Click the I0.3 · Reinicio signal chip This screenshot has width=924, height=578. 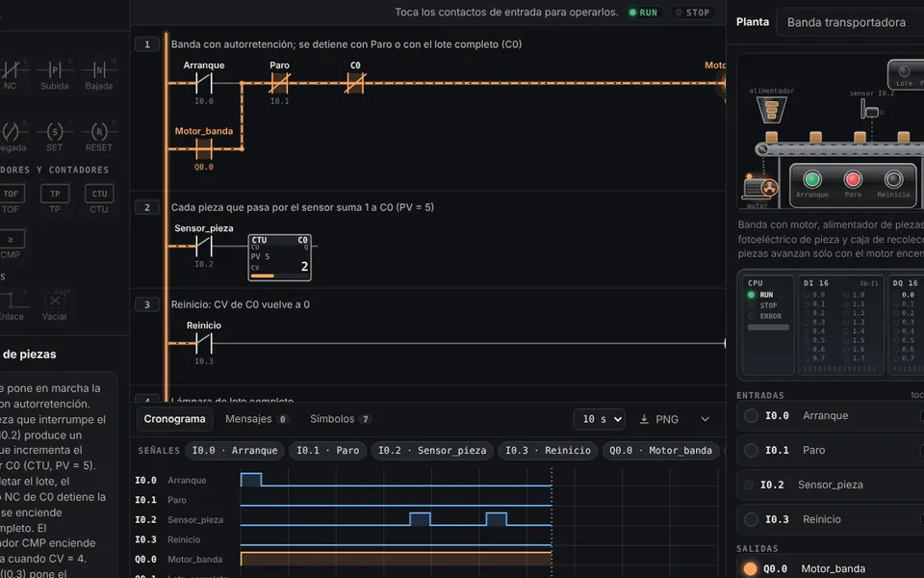tap(548, 451)
